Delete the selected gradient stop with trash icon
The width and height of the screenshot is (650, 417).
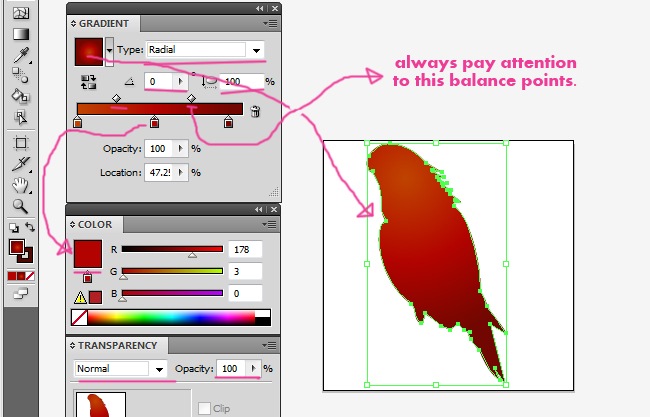tap(255, 111)
